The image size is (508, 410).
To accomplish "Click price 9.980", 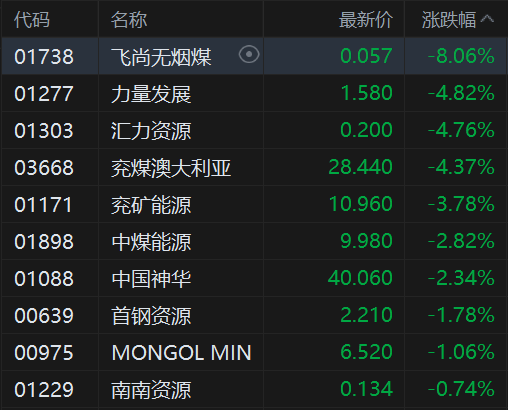I will tap(366, 241).
